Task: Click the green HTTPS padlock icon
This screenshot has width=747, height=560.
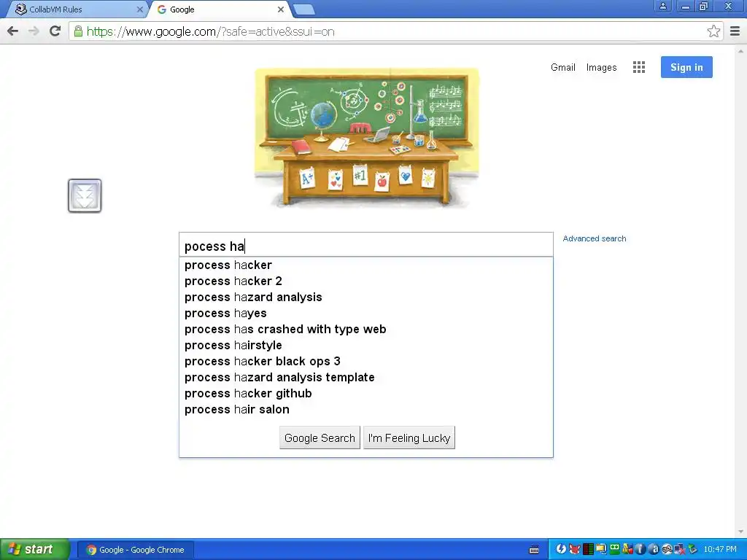Action: [78, 31]
